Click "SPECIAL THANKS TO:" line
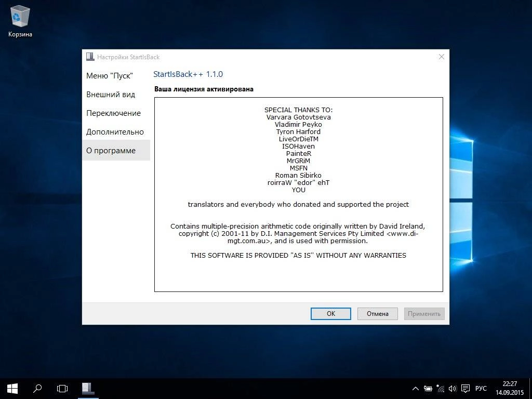The width and height of the screenshot is (532, 399). coord(299,110)
